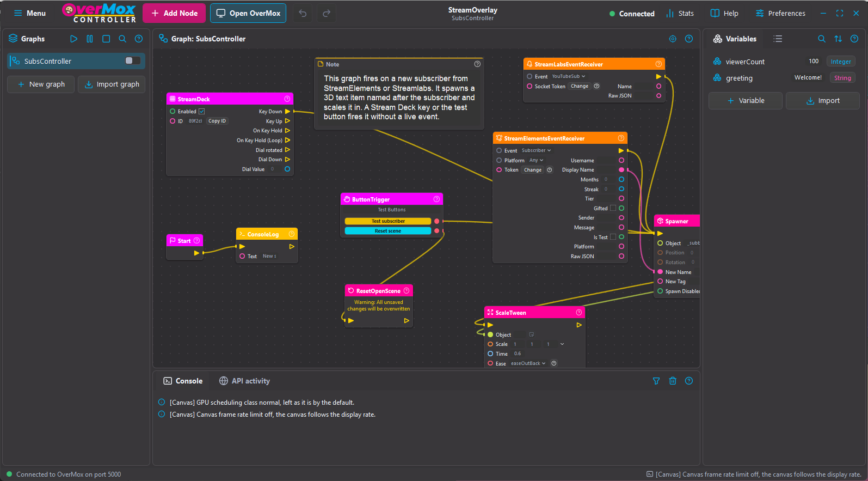Open help icon on the ButtonTrigger node
The image size is (868, 481).
click(436, 199)
